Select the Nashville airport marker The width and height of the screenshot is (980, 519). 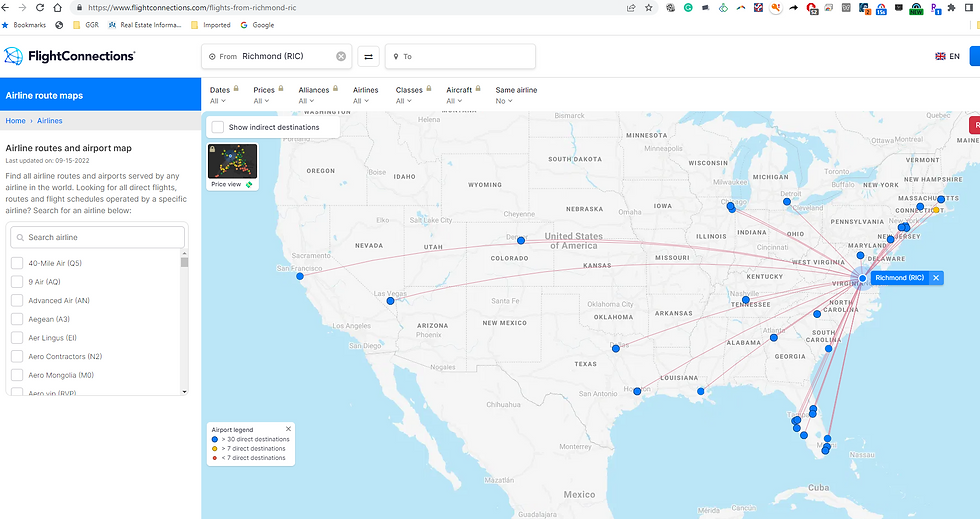746,300
